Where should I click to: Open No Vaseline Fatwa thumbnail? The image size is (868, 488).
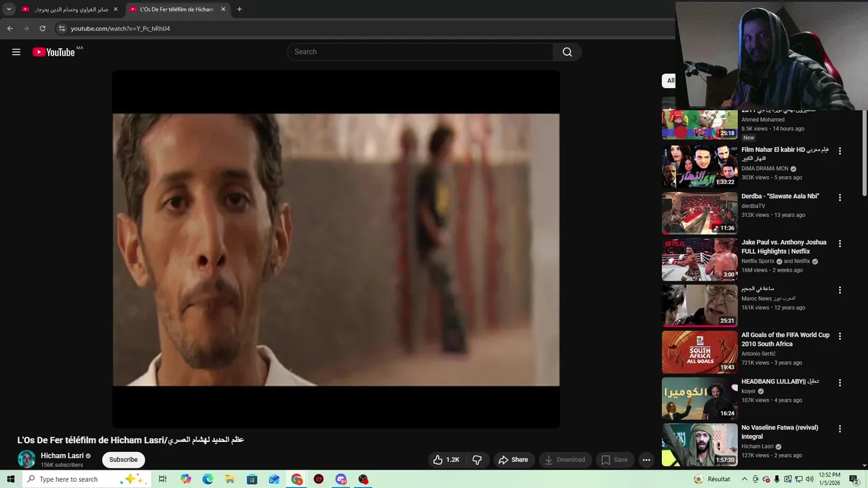(x=699, y=445)
